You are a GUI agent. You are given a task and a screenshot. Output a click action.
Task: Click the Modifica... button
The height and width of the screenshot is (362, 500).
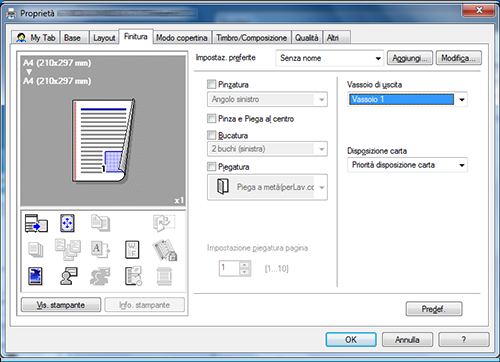tap(459, 58)
